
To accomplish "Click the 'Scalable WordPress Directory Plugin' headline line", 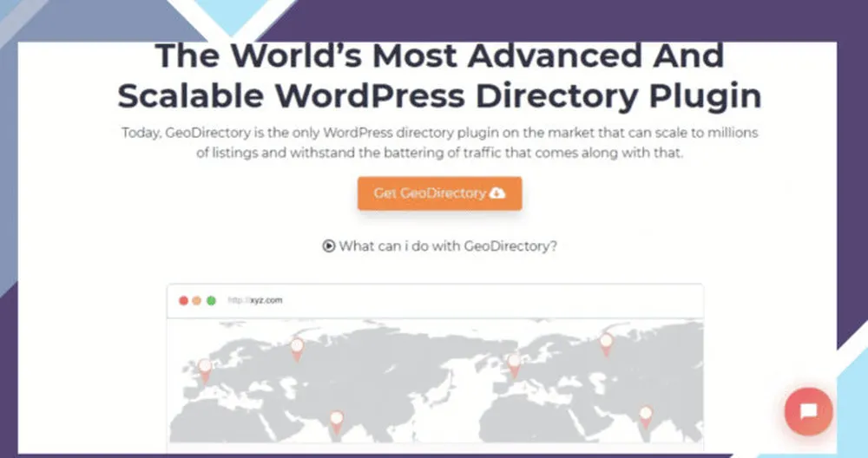I will tap(438, 95).
